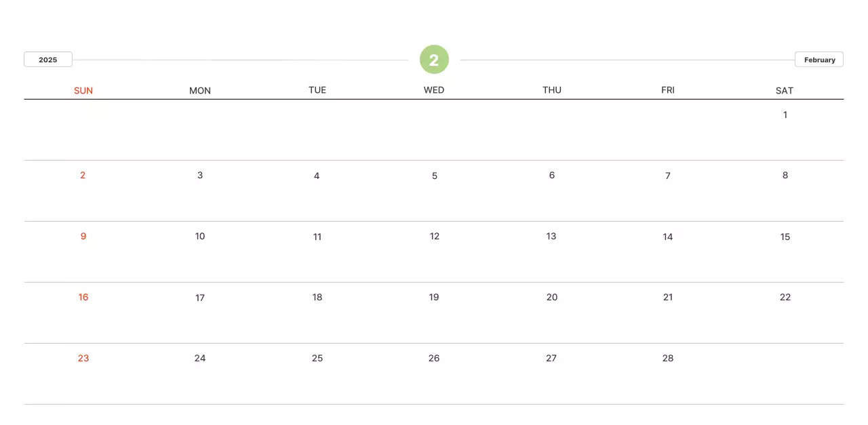Click the WED column header

[434, 90]
